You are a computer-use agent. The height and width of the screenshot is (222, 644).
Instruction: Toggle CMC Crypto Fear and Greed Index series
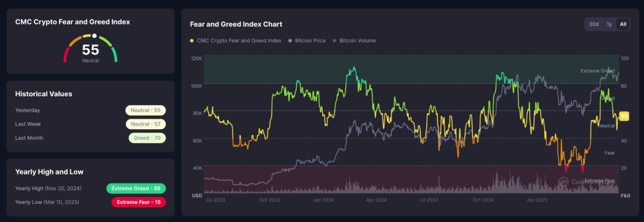235,41
